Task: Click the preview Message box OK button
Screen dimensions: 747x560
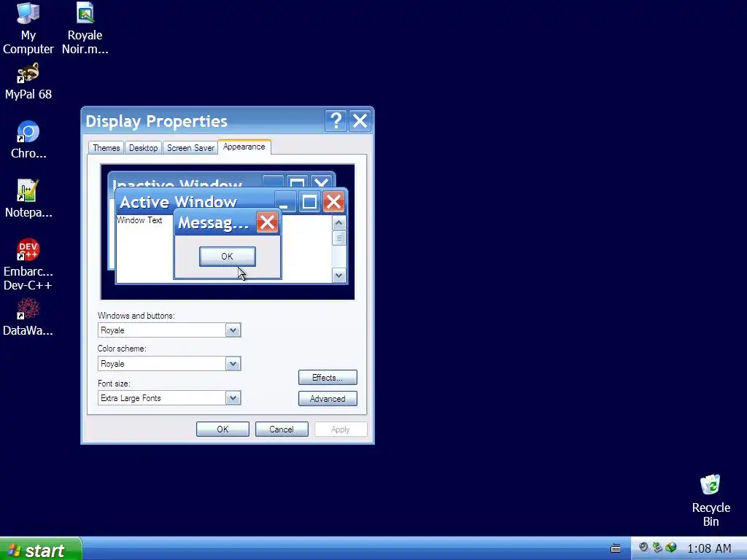Action: tap(228, 257)
